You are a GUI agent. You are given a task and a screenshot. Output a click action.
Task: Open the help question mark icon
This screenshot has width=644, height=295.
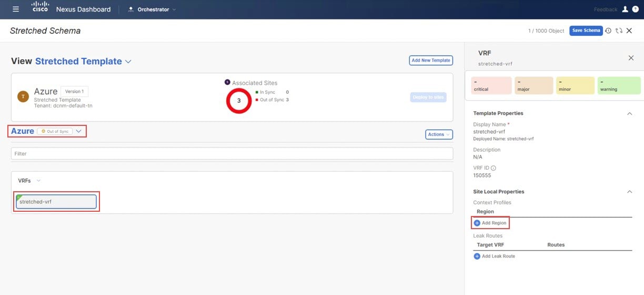tap(635, 9)
